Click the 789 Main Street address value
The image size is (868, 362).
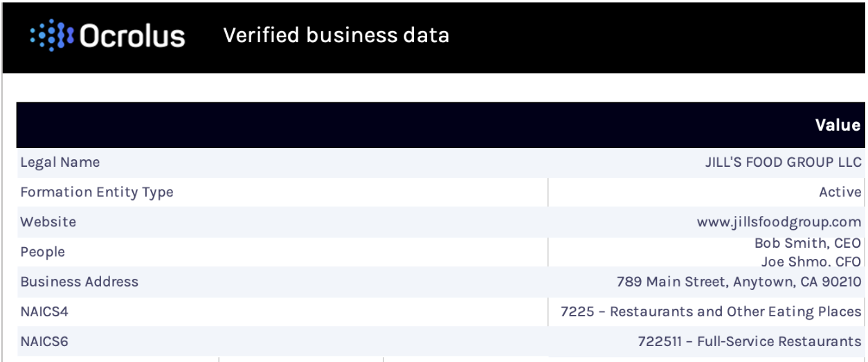tap(739, 282)
